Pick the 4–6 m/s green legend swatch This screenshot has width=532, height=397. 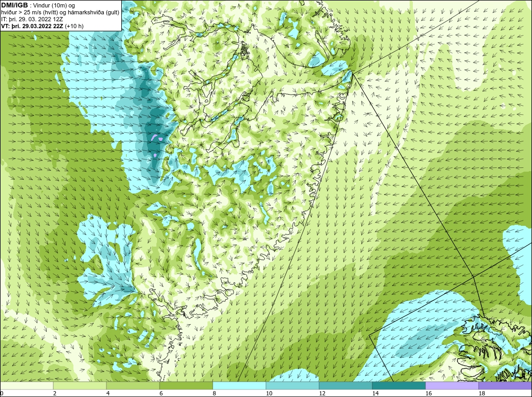pyautogui.click(x=133, y=386)
